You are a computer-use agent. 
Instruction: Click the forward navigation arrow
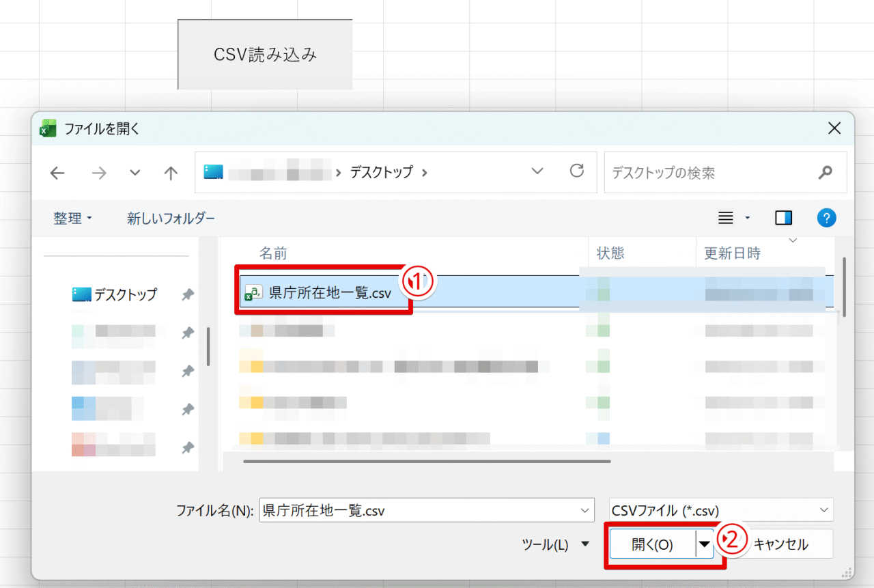pyautogui.click(x=98, y=173)
